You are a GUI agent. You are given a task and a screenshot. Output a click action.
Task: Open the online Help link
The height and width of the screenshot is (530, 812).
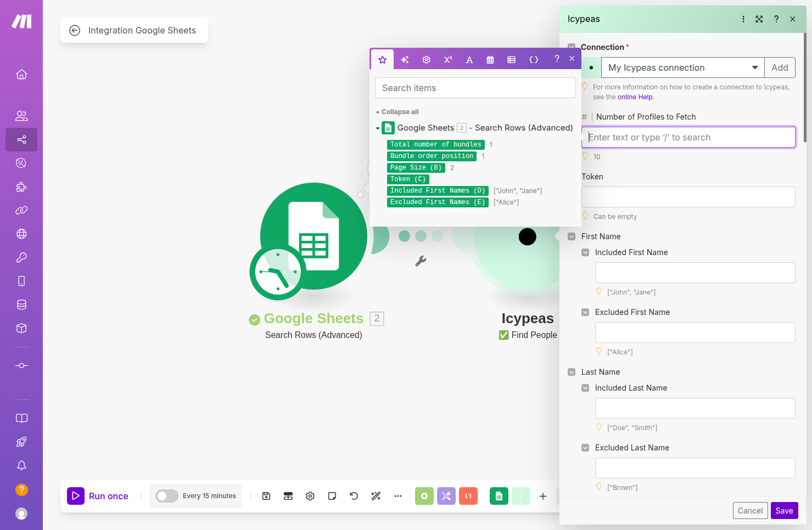[635, 97]
